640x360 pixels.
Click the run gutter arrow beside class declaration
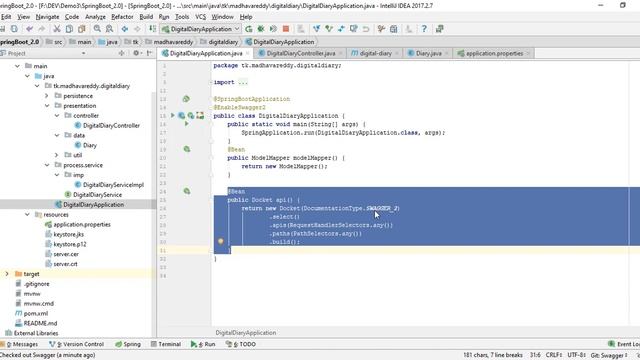click(173, 116)
